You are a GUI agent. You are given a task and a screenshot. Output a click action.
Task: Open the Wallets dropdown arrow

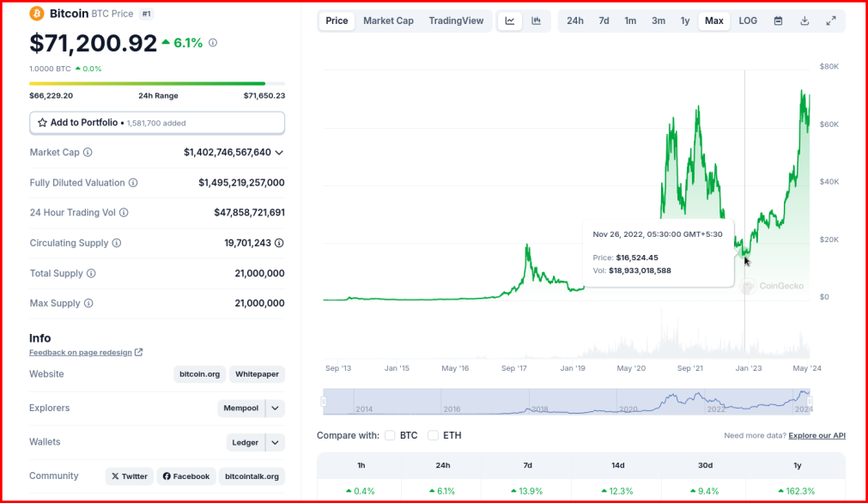pyautogui.click(x=275, y=443)
